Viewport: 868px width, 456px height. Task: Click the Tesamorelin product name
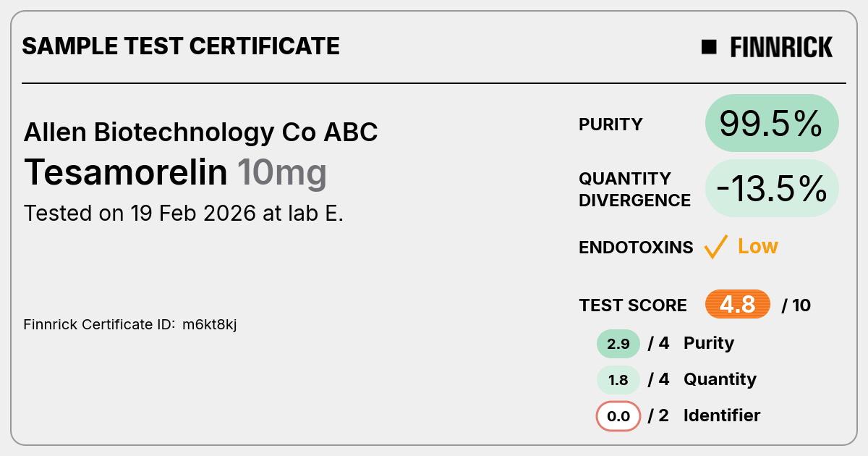point(126,172)
